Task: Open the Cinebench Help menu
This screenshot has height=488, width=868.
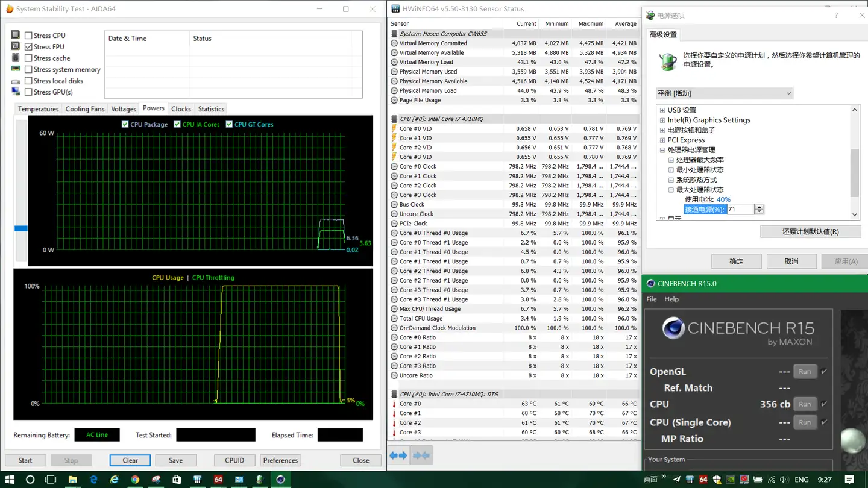Action: click(671, 299)
